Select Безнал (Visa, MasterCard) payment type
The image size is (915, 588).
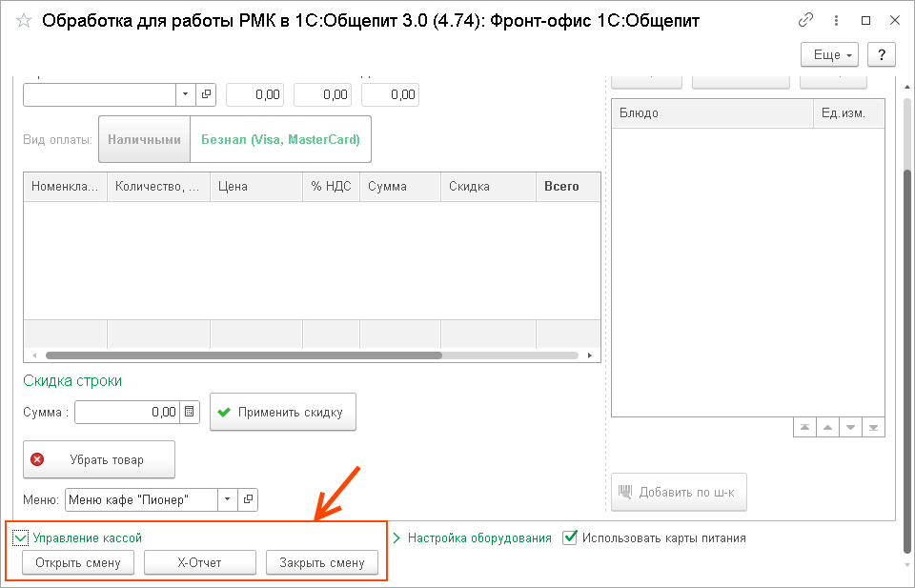[280, 139]
